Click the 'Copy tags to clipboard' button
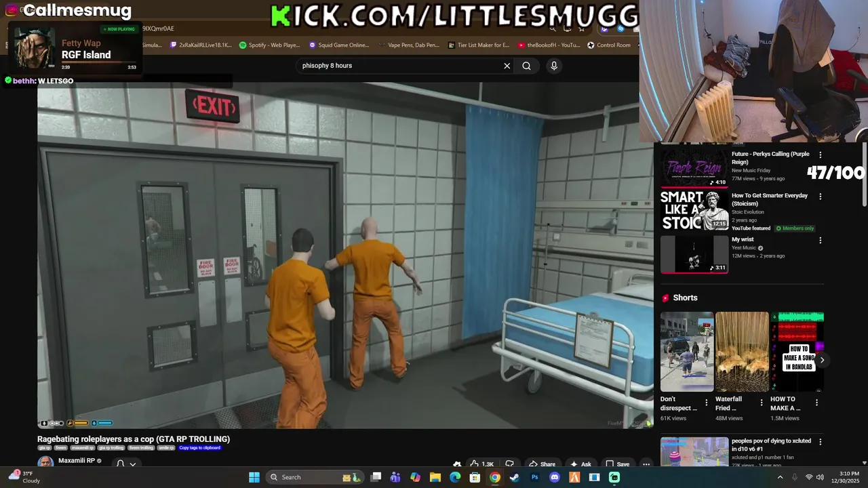The image size is (868, 488). 200,448
